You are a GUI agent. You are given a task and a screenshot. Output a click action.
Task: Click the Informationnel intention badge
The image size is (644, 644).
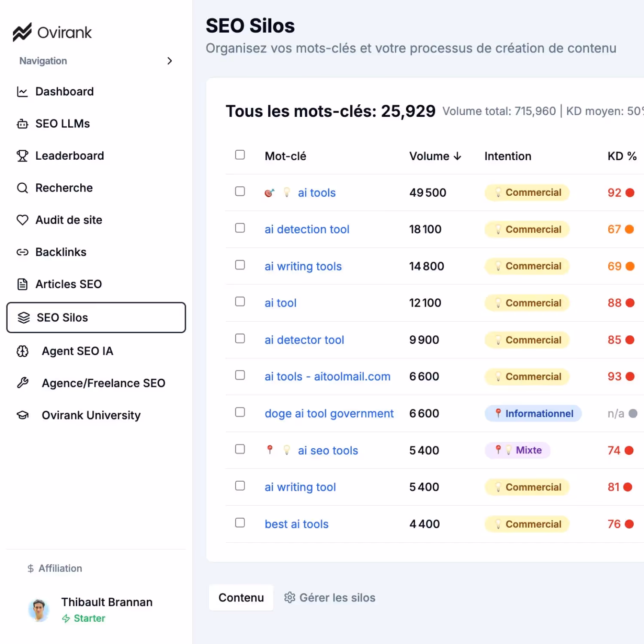(x=533, y=413)
